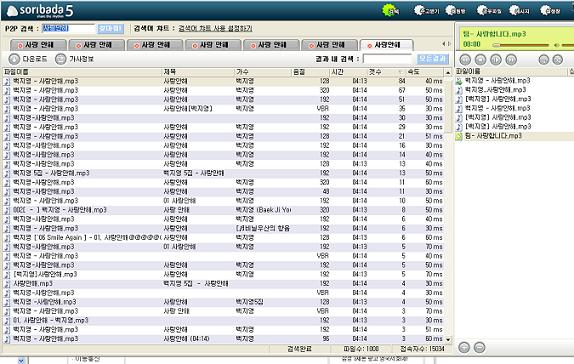Open the 대화방 chat room section

[x=456, y=10]
